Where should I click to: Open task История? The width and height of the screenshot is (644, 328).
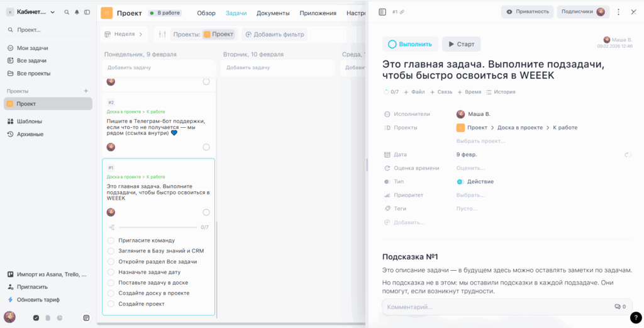(500, 92)
